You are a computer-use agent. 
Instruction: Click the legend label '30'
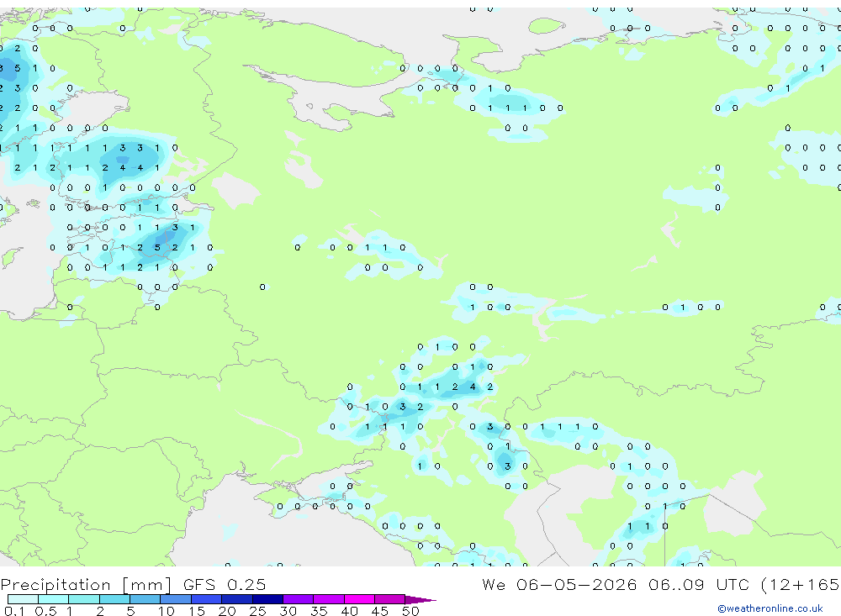coord(288,611)
